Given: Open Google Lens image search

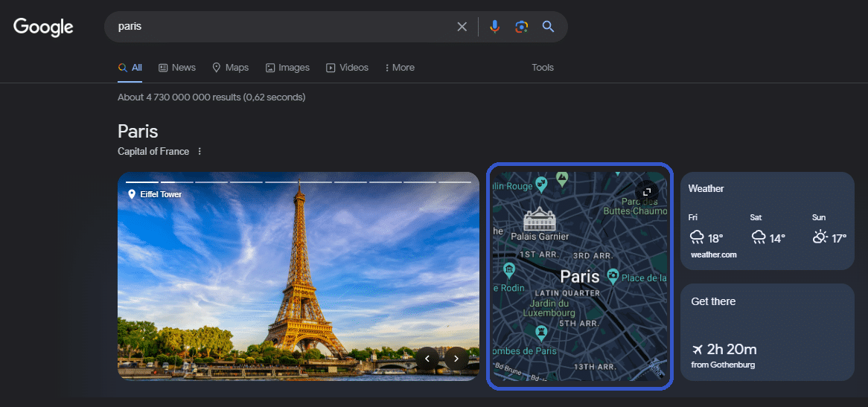Looking at the screenshot, I should tap(521, 27).
